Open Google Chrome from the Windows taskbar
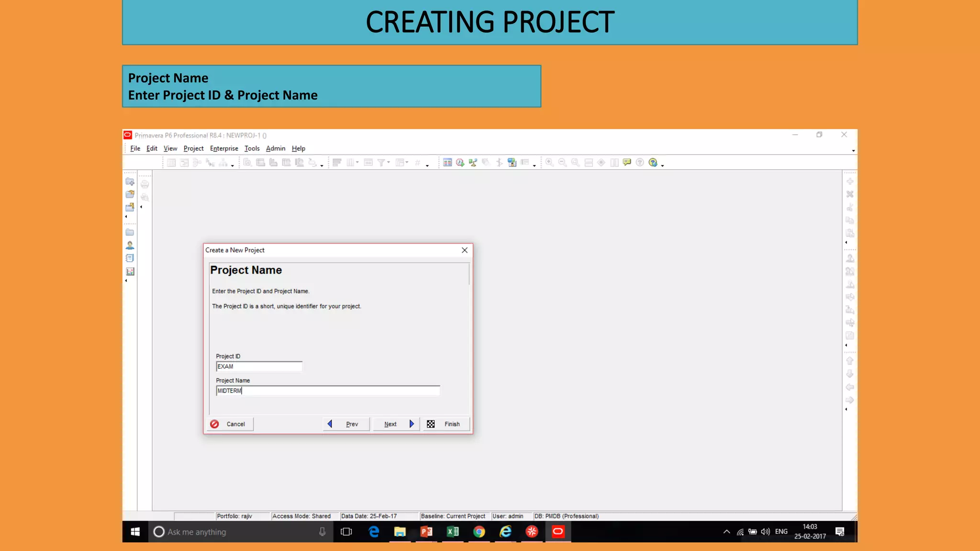The height and width of the screenshot is (551, 980). (x=479, y=532)
